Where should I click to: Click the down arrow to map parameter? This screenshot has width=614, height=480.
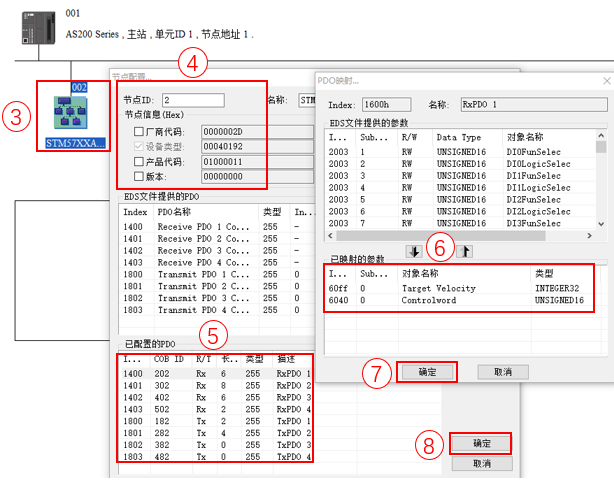tap(414, 251)
